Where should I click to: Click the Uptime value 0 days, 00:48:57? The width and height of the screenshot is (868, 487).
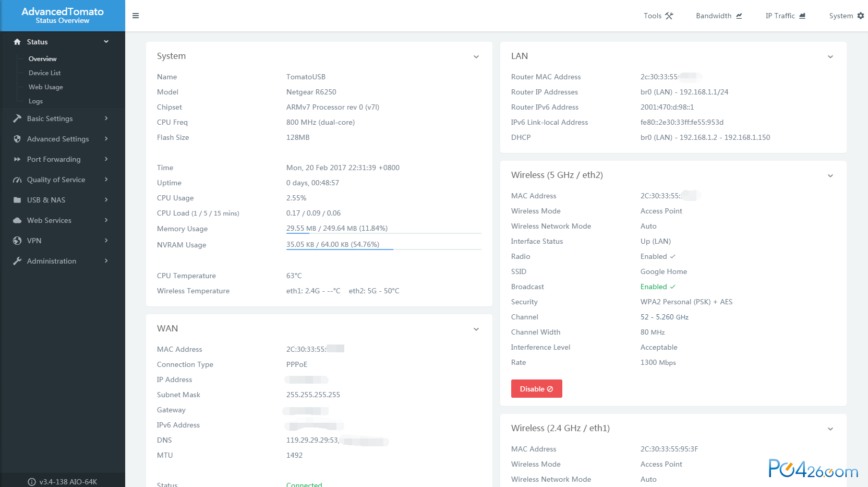(x=312, y=183)
